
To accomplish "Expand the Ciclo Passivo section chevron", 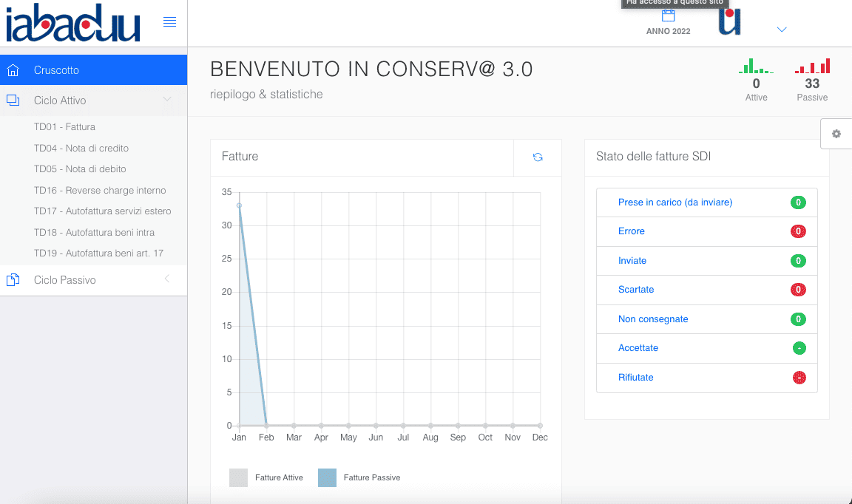I will 167,279.
